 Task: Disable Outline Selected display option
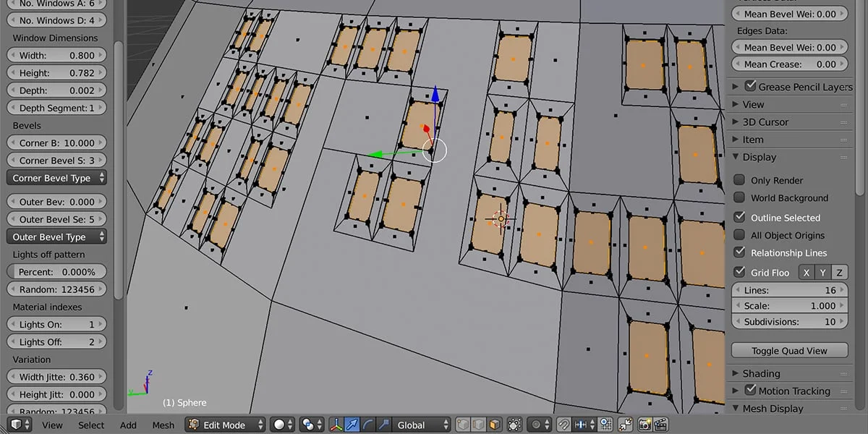739,217
